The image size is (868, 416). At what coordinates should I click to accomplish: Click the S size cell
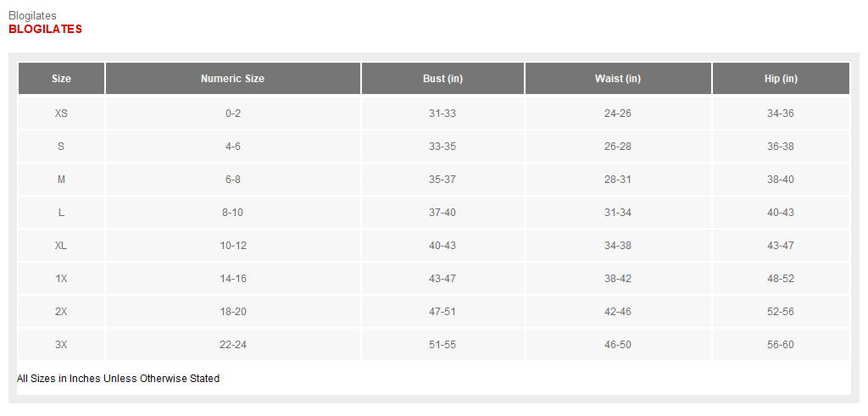[61, 147]
